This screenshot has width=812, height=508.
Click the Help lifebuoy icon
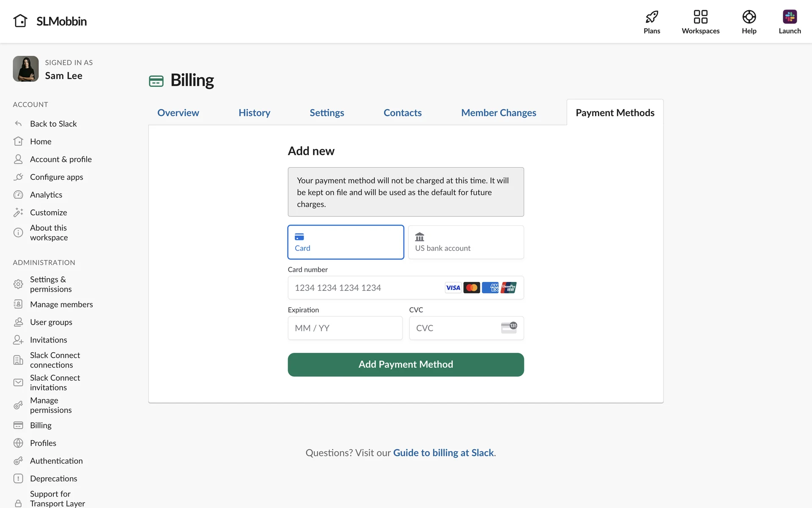coord(749,17)
